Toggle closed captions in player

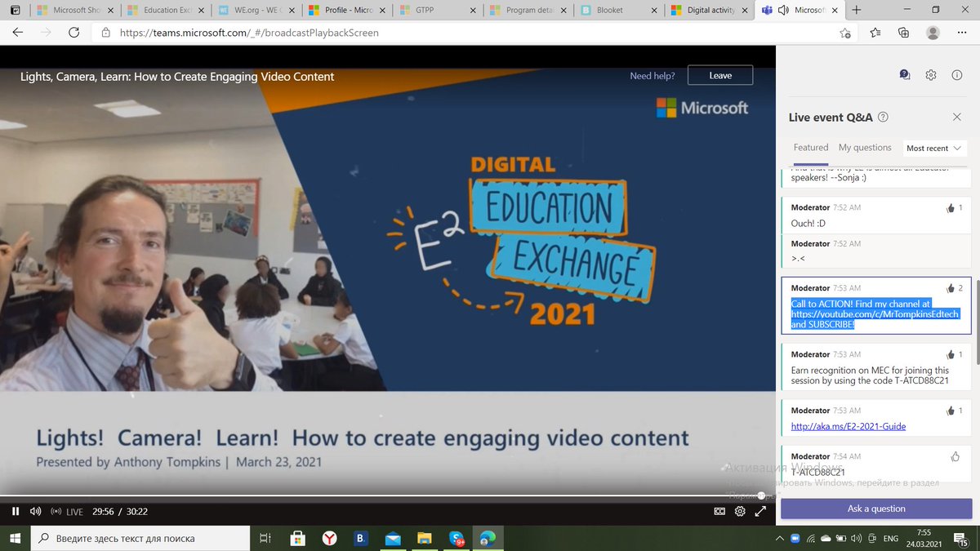[719, 512]
